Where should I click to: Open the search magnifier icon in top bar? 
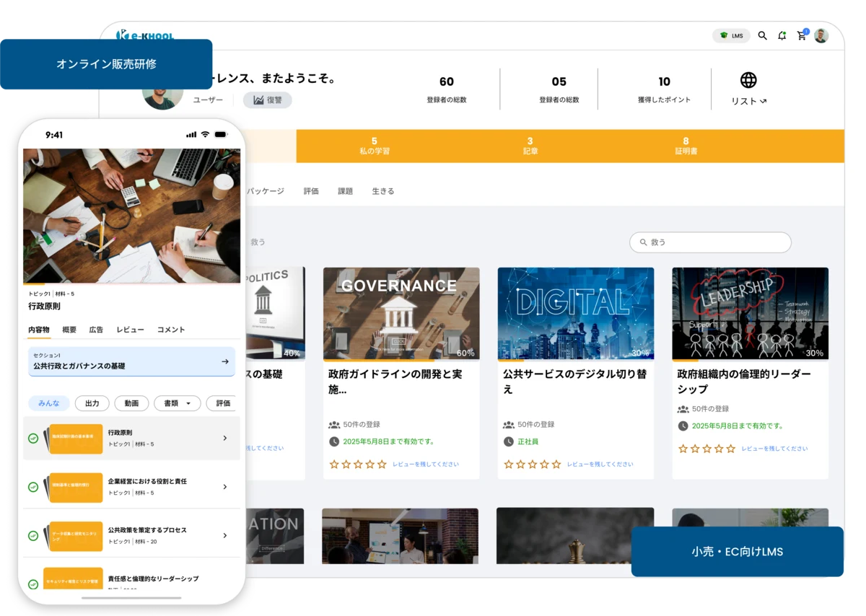[x=762, y=35]
